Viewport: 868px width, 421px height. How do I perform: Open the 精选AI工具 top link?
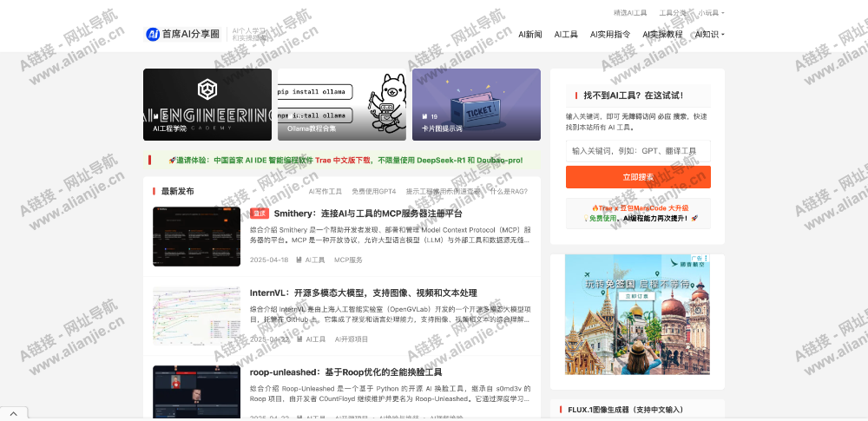tap(630, 13)
